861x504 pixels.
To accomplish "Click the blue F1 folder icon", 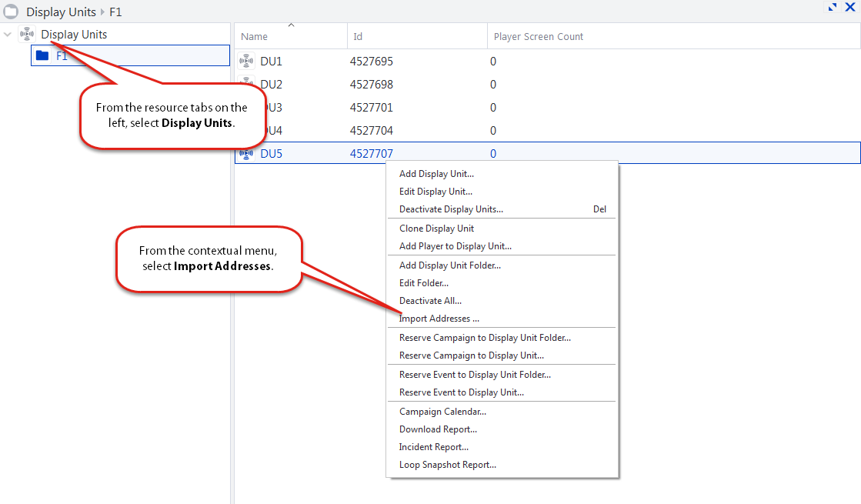I will point(42,56).
